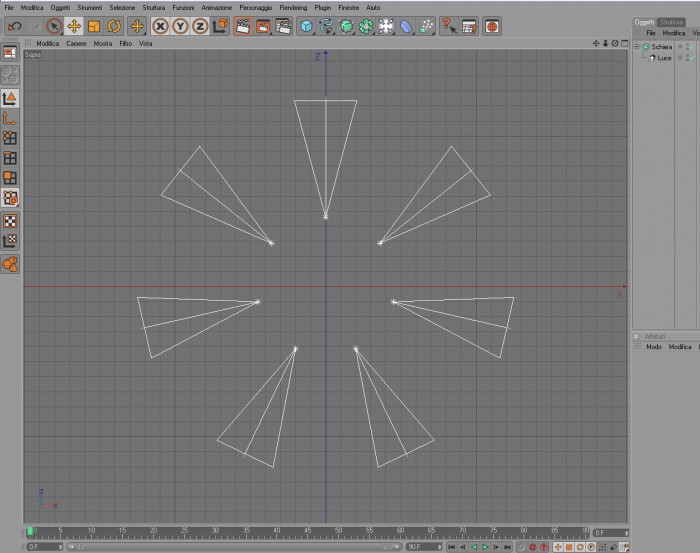Toggle viewport maximize icon

coord(625,43)
